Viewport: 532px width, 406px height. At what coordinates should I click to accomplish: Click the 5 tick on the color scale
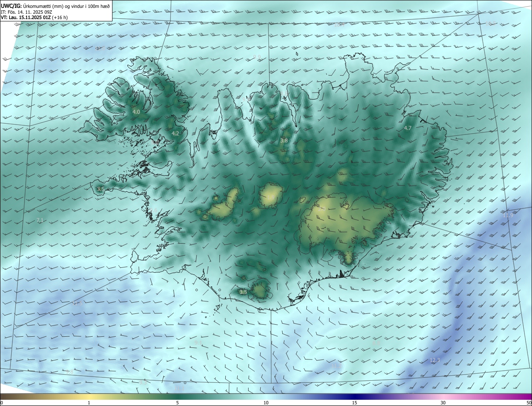(177, 403)
